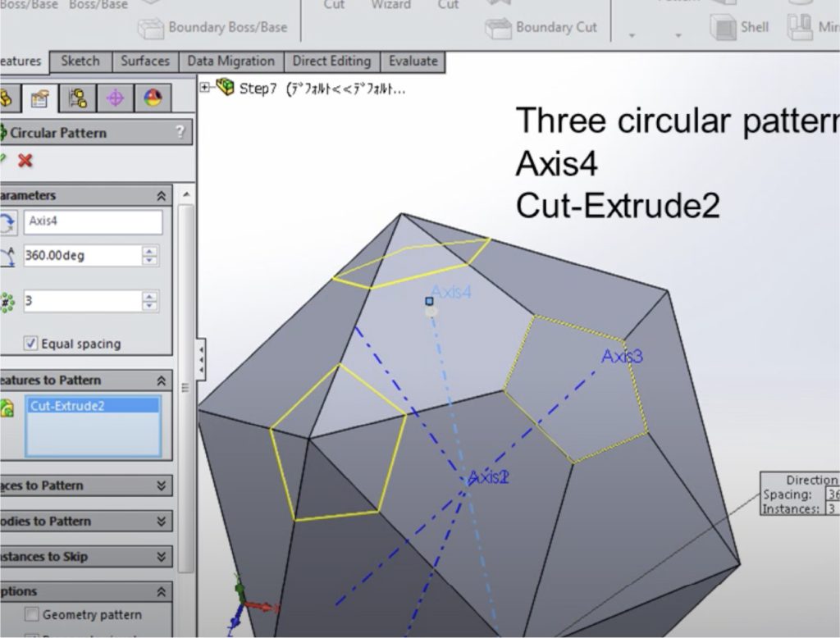Click the Boundary Cut icon
The width and height of the screenshot is (840, 638).
[x=499, y=28]
